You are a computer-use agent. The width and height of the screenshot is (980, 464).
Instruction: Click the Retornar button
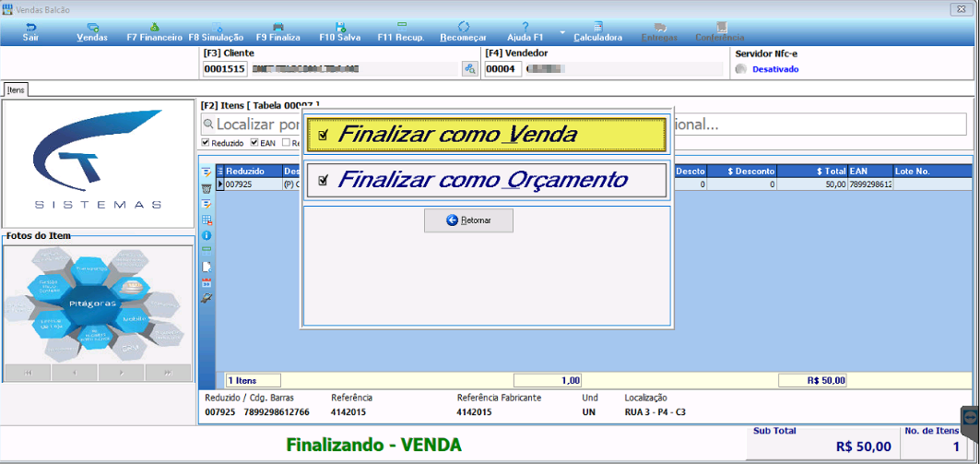(468, 220)
